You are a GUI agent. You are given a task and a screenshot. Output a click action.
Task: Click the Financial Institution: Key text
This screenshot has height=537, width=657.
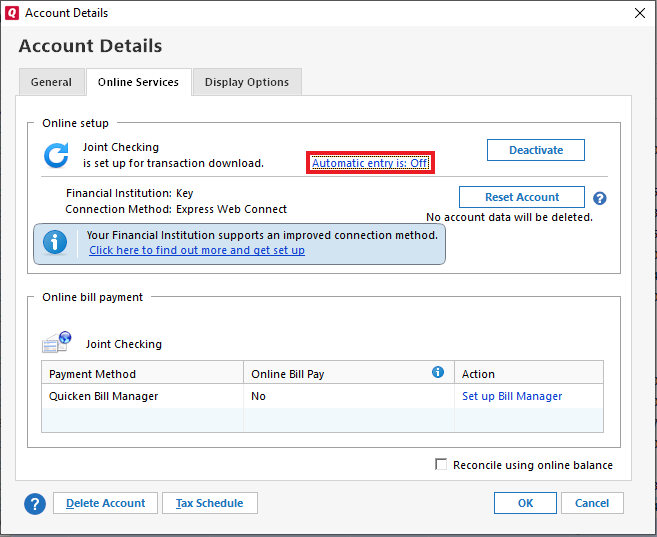point(129,193)
